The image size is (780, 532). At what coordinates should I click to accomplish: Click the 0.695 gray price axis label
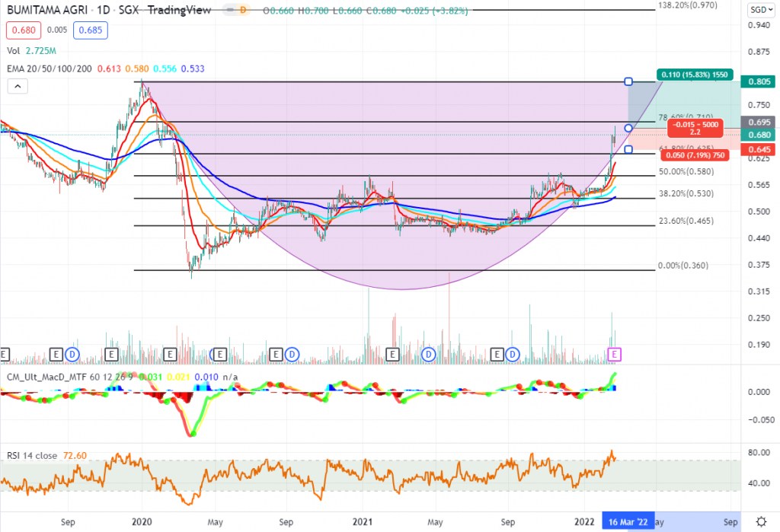click(x=759, y=123)
